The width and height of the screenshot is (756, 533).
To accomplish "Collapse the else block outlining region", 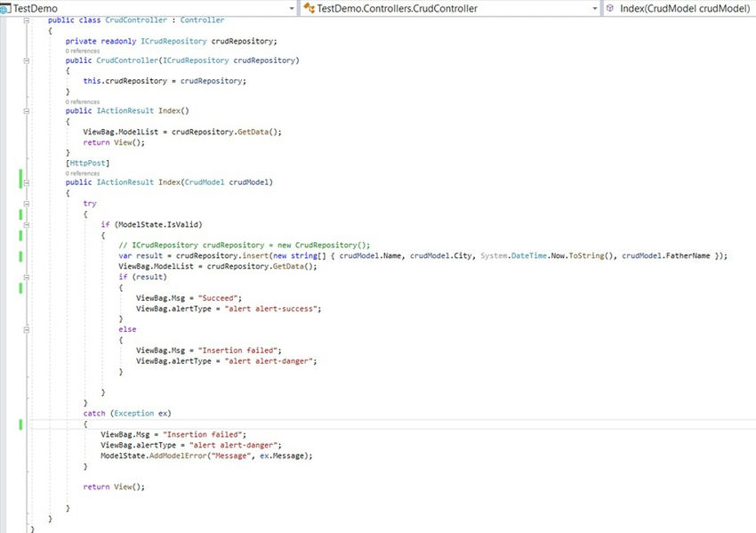I will (x=27, y=330).
